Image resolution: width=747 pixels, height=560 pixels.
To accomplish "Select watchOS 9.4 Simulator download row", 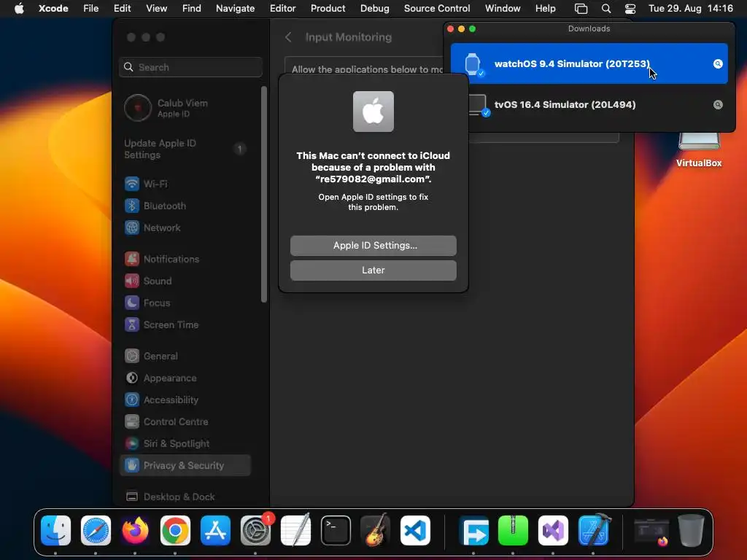I will tap(589, 64).
